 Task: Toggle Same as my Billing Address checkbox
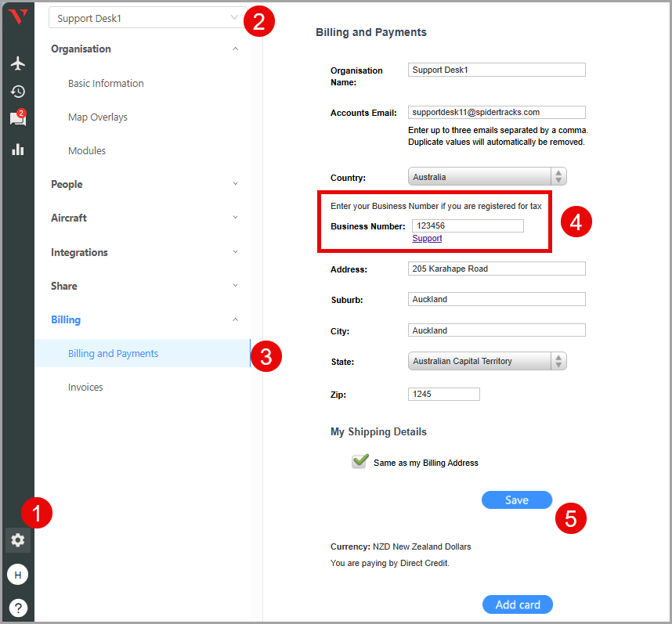coord(359,462)
